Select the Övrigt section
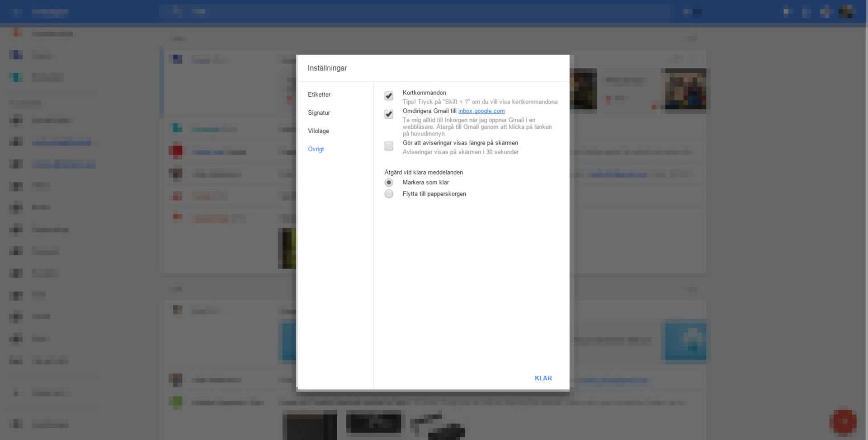This screenshot has height=440, width=868. click(x=316, y=149)
